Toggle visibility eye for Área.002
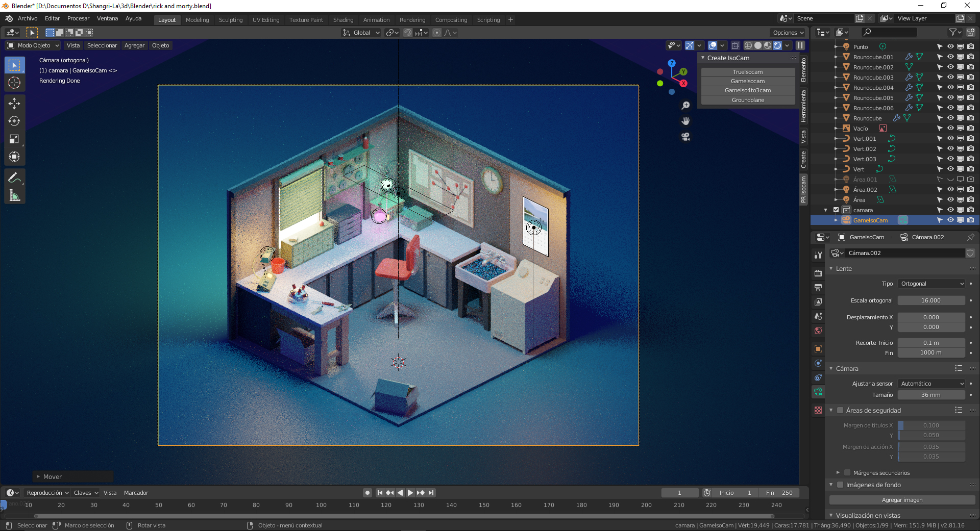Image resolution: width=980 pixels, height=531 pixels. [x=950, y=189]
